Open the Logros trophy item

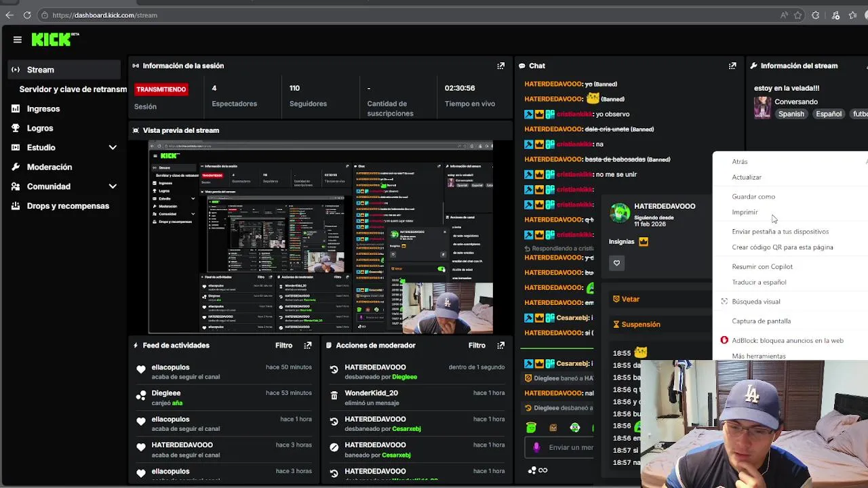40,128
